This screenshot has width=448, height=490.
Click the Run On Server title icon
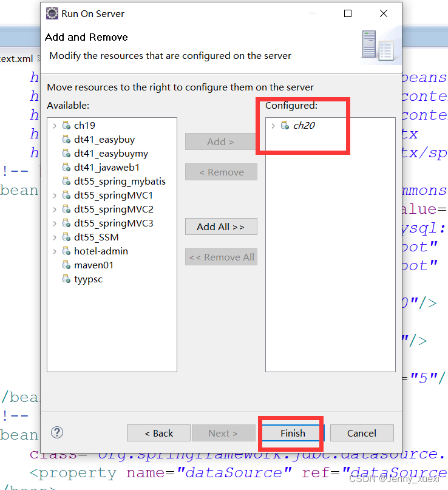pos(52,13)
